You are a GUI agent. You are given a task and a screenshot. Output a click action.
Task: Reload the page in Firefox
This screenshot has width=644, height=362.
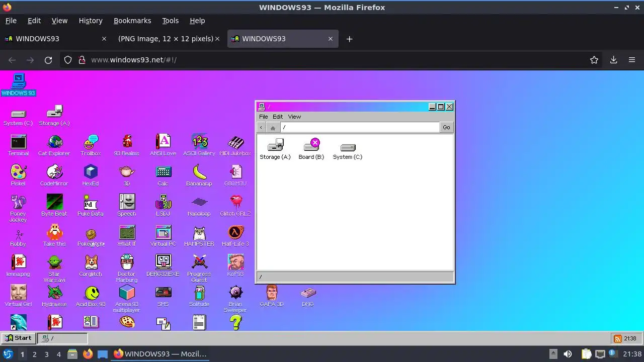(48, 60)
